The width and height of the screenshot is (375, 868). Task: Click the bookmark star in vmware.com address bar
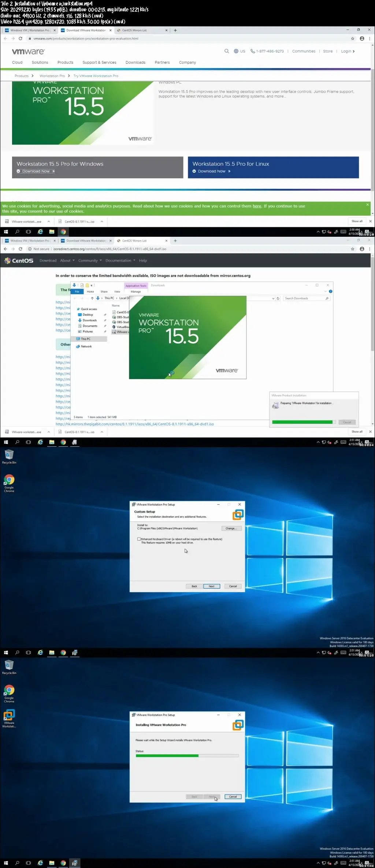click(x=353, y=38)
